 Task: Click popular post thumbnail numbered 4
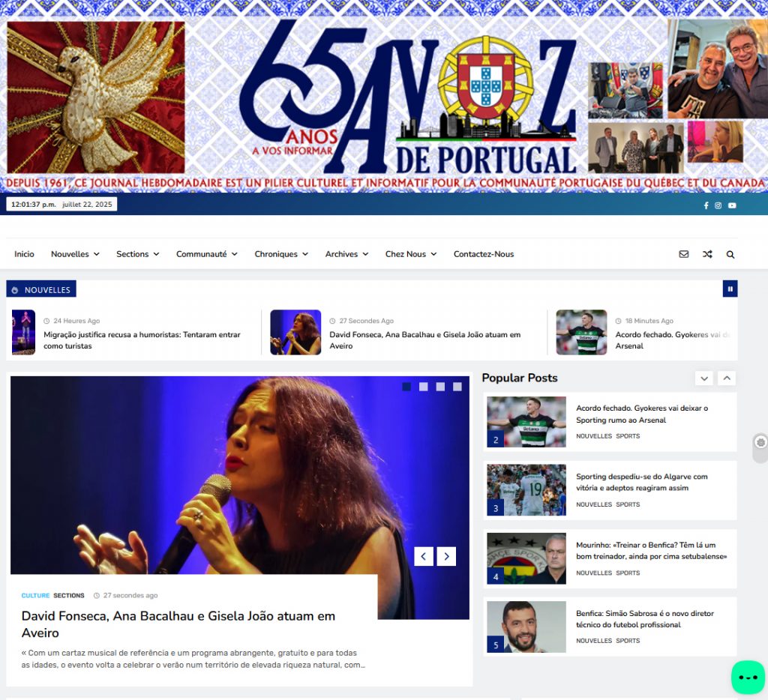click(x=526, y=558)
